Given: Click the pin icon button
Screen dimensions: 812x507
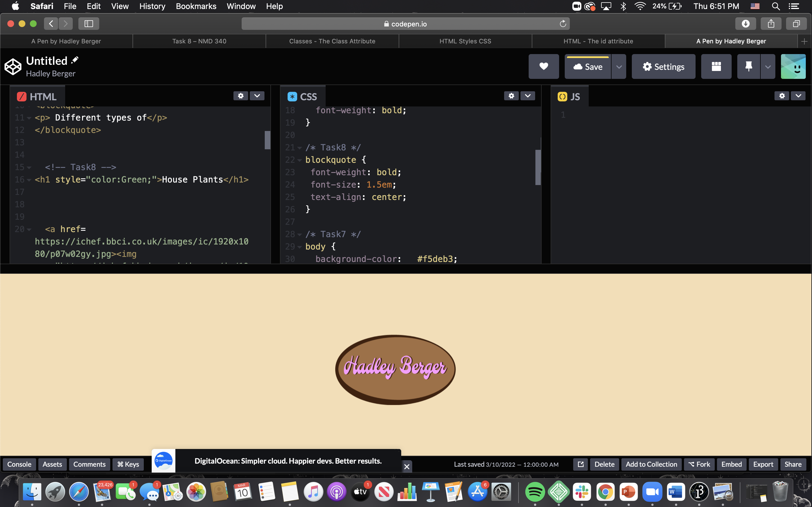Looking at the screenshot, I should pyautogui.click(x=748, y=66).
